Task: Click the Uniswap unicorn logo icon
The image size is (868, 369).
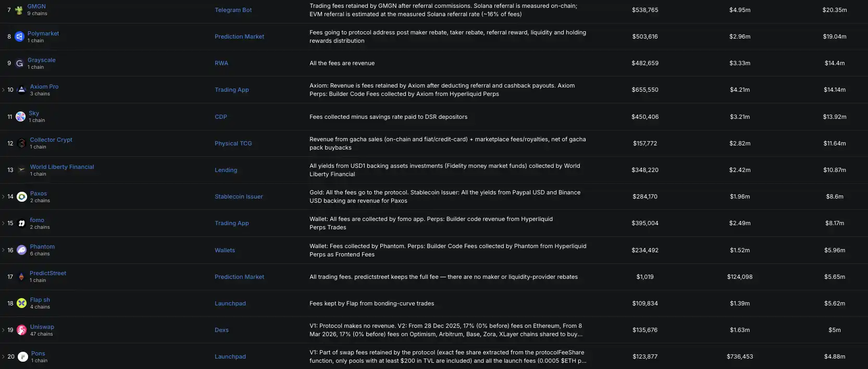Action: click(x=22, y=330)
